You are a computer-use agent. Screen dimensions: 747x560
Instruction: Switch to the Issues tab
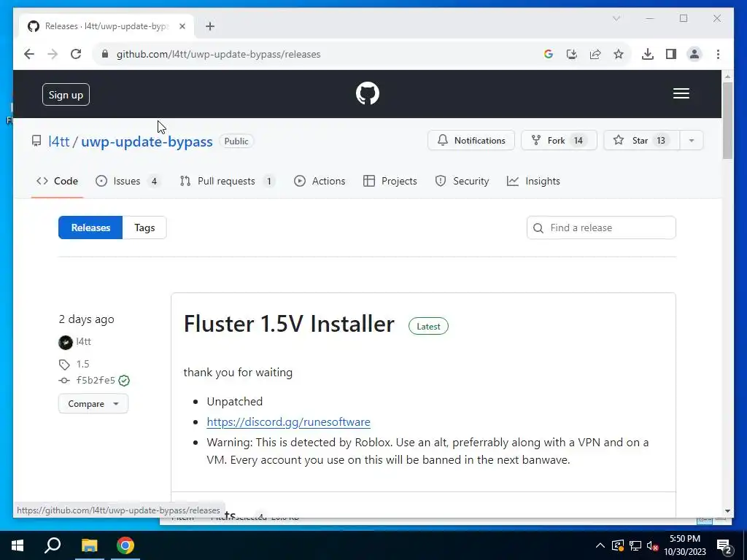click(128, 181)
